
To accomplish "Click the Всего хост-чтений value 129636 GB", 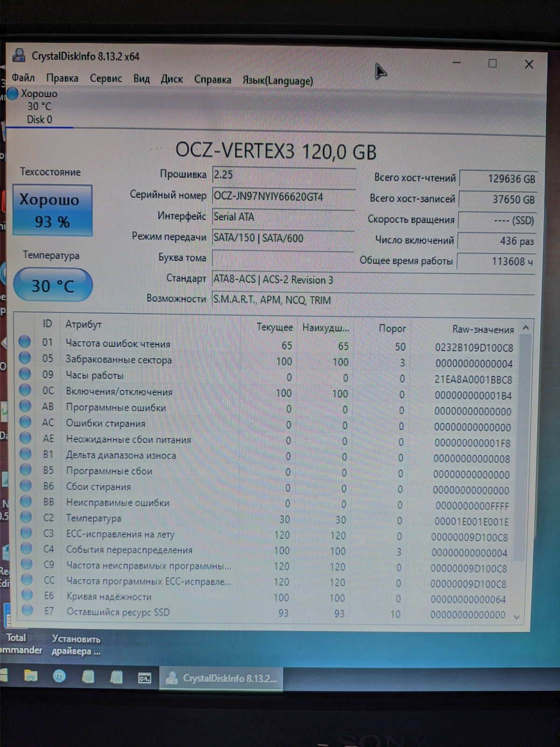I will click(x=498, y=179).
